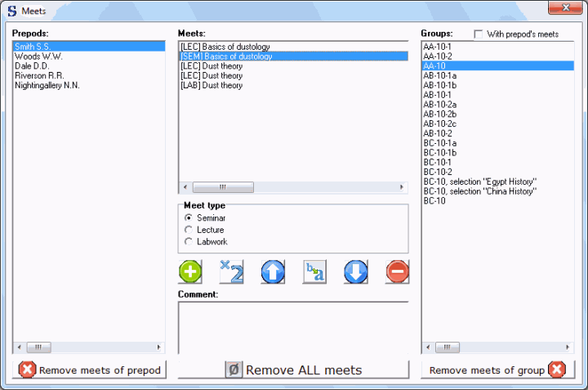Screen dimensions: 588x390
Task: Click the red X icon on Remove meets of prepod
Action: point(28,370)
